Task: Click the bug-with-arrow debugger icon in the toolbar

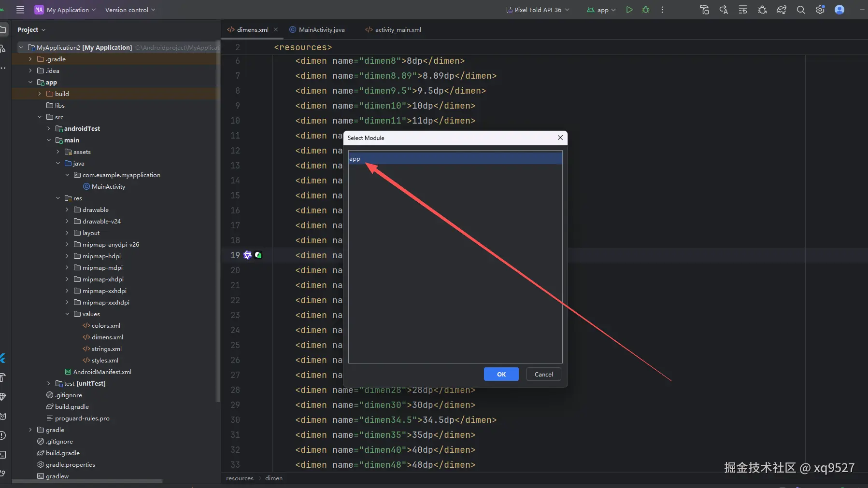Action: pos(762,10)
